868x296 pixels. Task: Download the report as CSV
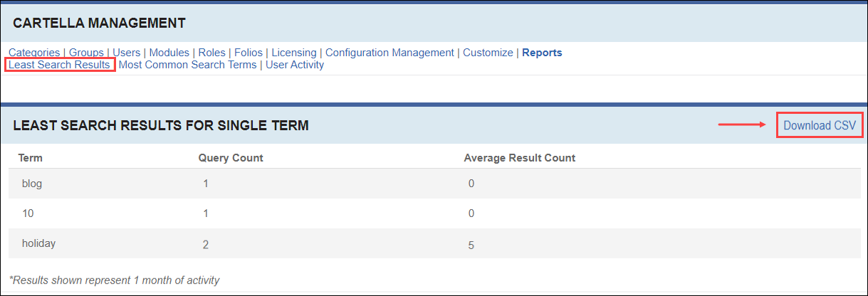(x=820, y=125)
